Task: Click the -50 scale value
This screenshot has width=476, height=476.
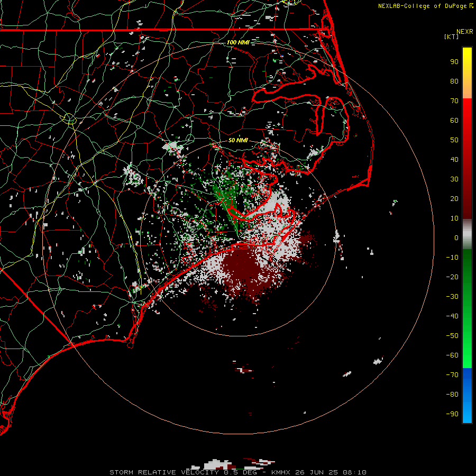Action: [x=452, y=336]
